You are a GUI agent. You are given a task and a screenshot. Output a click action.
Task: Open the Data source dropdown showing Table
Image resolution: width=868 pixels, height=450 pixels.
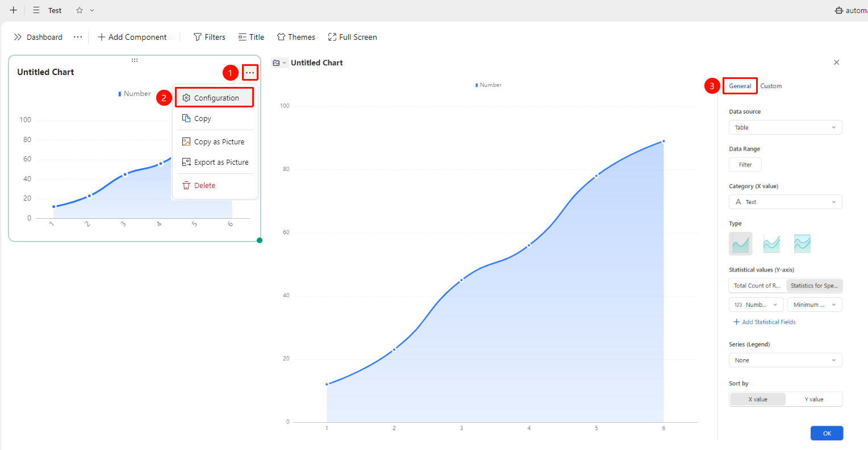(x=786, y=127)
